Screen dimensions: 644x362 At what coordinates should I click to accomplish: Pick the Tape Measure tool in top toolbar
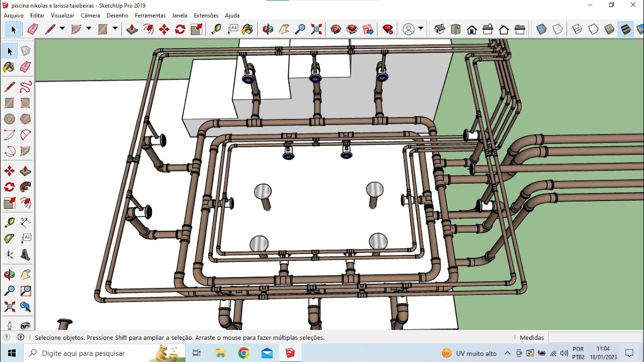click(x=216, y=29)
